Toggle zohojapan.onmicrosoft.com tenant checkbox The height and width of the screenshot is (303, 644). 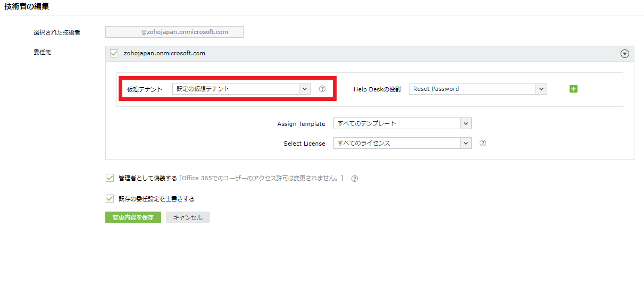click(x=114, y=54)
